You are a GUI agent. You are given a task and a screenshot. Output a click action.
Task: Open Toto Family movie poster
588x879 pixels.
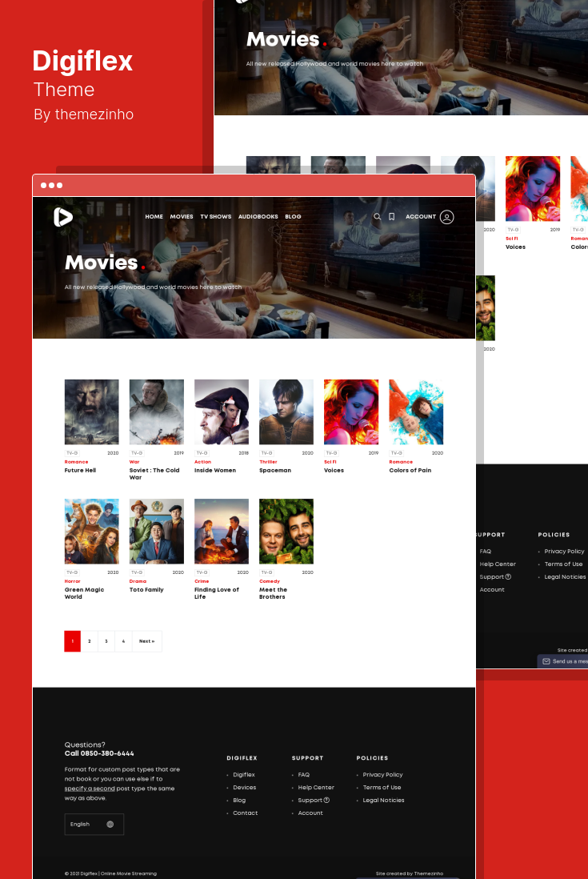(x=157, y=532)
